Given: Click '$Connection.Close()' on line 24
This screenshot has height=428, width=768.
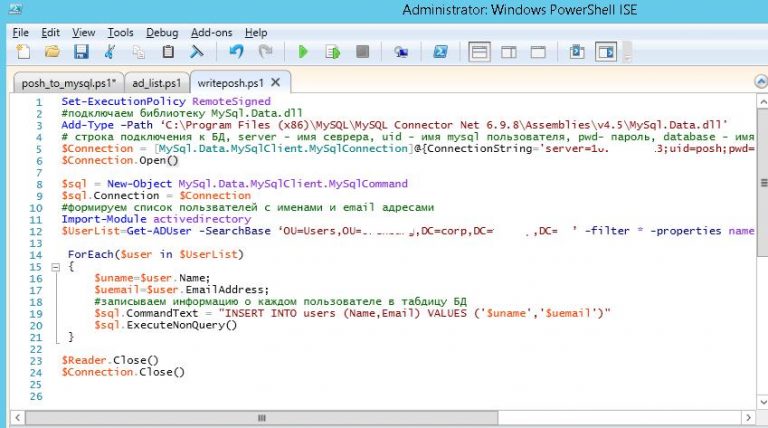Looking at the screenshot, I should (123, 372).
